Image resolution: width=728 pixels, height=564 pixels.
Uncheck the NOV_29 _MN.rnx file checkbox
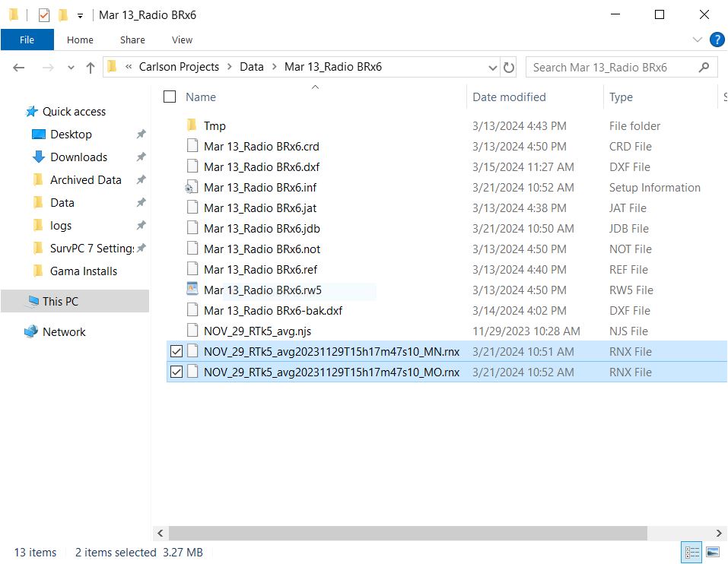pyautogui.click(x=176, y=352)
